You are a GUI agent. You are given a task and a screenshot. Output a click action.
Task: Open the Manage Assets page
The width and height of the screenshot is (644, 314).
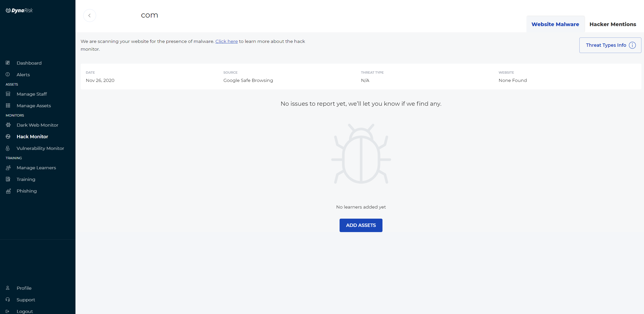click(34, 106)
